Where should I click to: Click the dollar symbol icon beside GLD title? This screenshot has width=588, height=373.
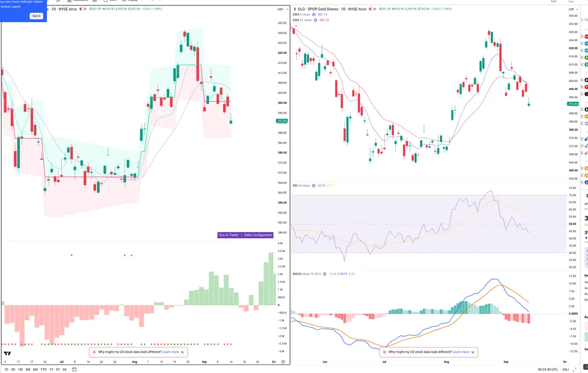(294, 9)
